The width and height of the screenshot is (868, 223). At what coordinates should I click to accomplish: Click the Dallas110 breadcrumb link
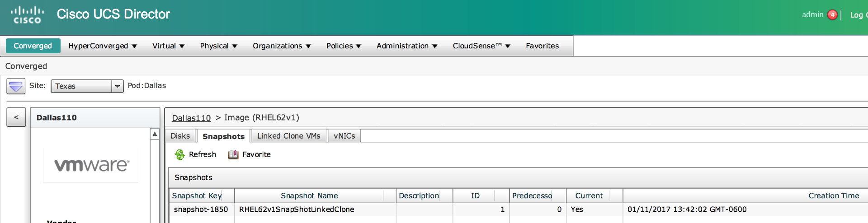pos(191,118)
